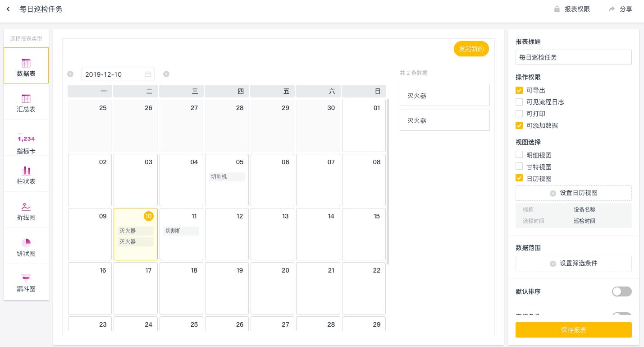Open 报表权限 in the top bar
The height and width of the screenshot is (347, 644).
click(x=572, y=9)
